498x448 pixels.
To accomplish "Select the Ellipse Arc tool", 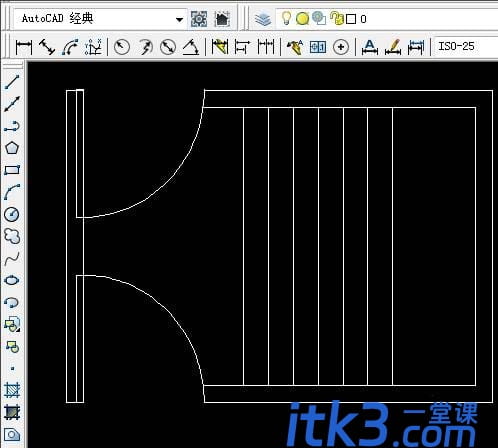I will click(x=12, y=302).
